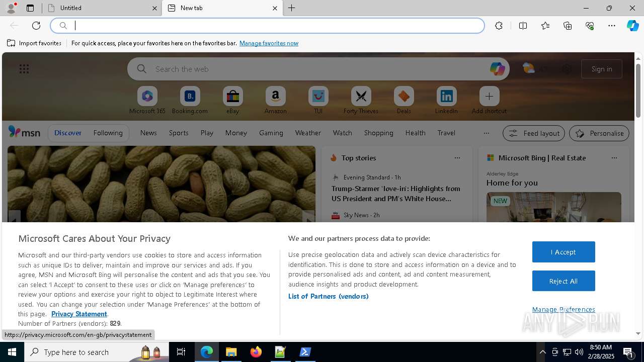
Task: Open Microsoft Bing Real Estate card options
Action: [614, 158]
